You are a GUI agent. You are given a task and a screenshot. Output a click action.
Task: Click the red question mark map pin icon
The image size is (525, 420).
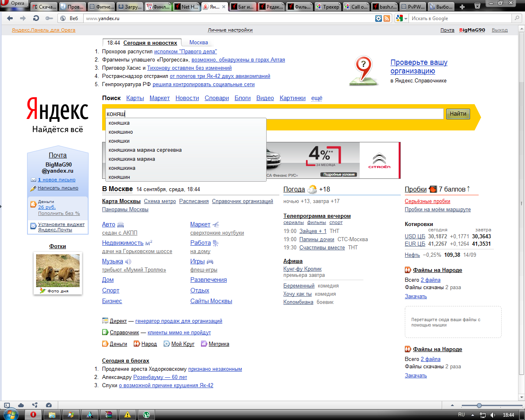(x=363, y=71)
